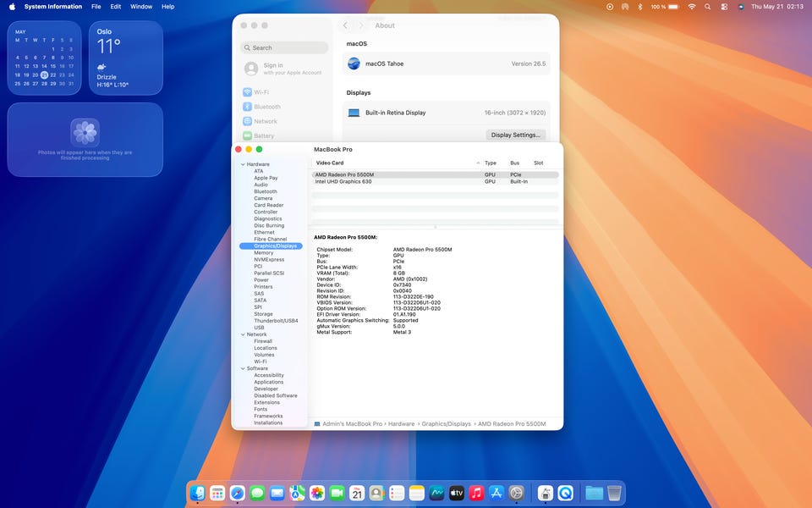Click battery indicator in menu bar
The height and width of the screenshot is (508, 812).
665,7
